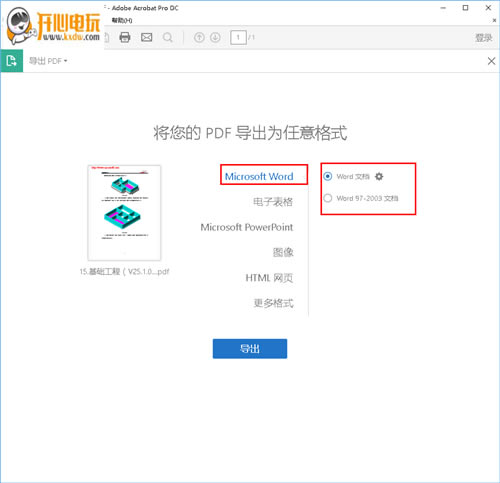Choose the Word 文档 radio button
The width and height of the screenshot is (500, 483).
[x=328, y=176]
